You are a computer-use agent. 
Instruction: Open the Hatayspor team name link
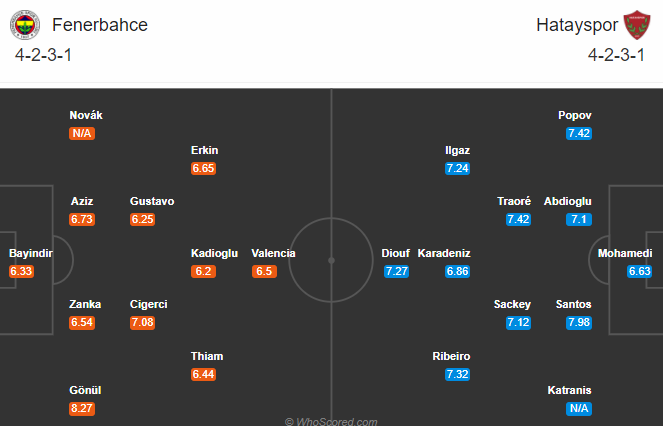click(577, 25)
